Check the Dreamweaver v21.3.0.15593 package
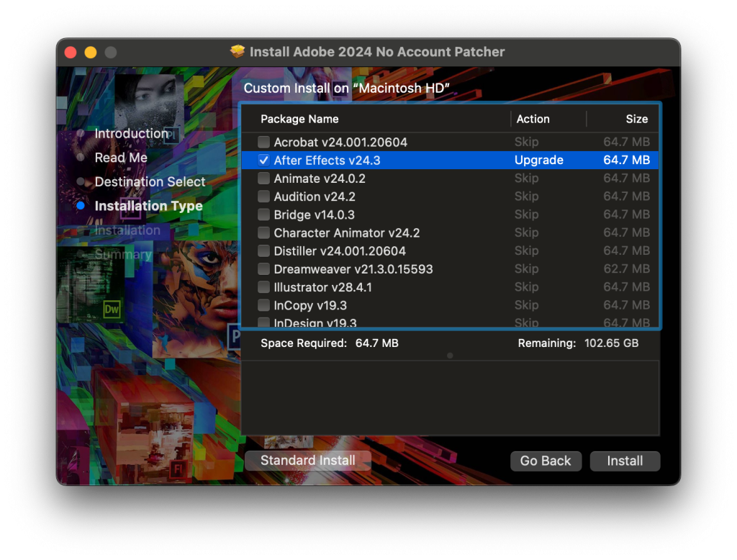737x560 pixels. click(x=263, y=268)
